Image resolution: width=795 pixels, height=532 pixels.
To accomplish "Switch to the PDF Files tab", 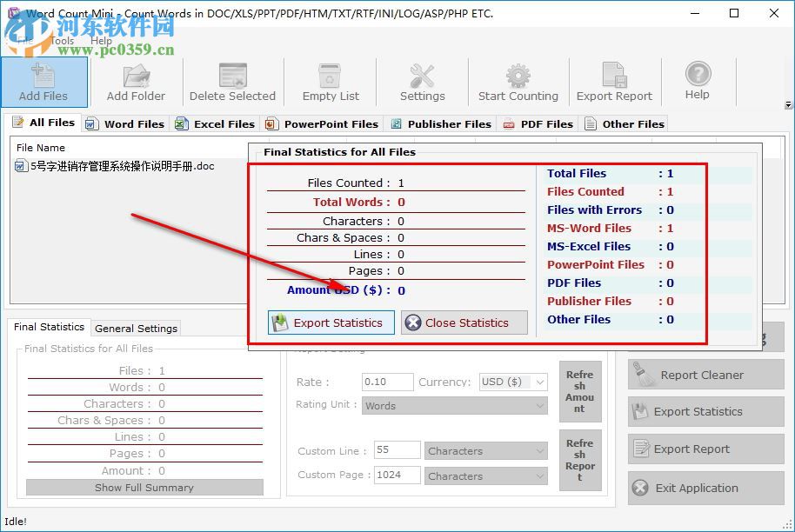I will tap(538, 123).
